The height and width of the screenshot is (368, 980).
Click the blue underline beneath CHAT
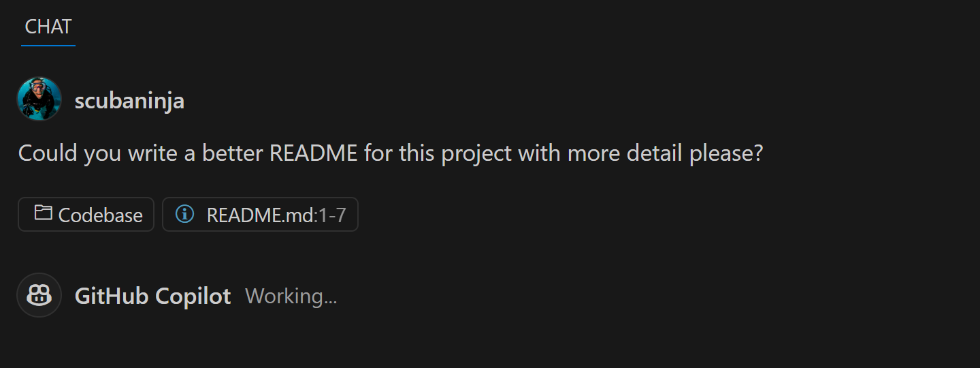click(48, 46)
